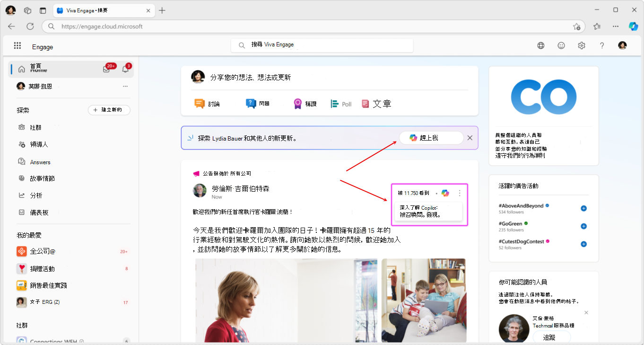Open the Edge Copilot sidebar icon
The image size is (644, 345).
(x=633, y=27)
